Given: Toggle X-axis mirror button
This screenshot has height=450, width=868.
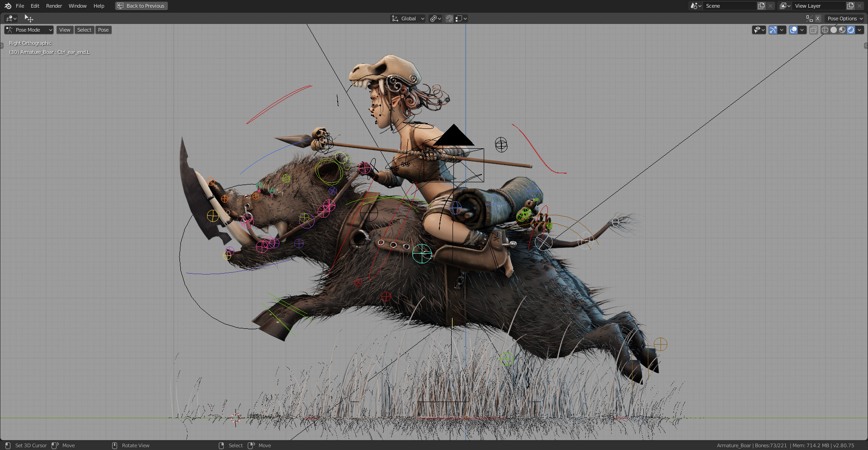Looking at the screenshot, I should 818,19.
